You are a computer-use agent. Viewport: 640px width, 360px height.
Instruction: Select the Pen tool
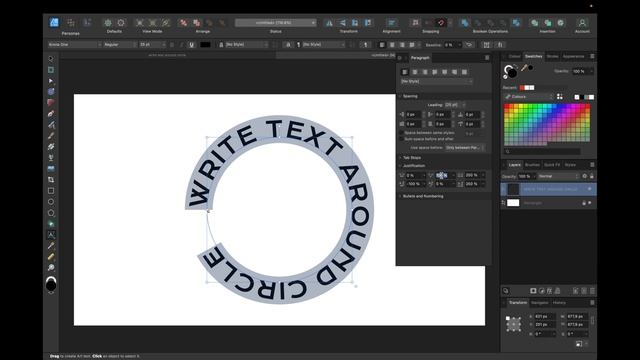51,114
